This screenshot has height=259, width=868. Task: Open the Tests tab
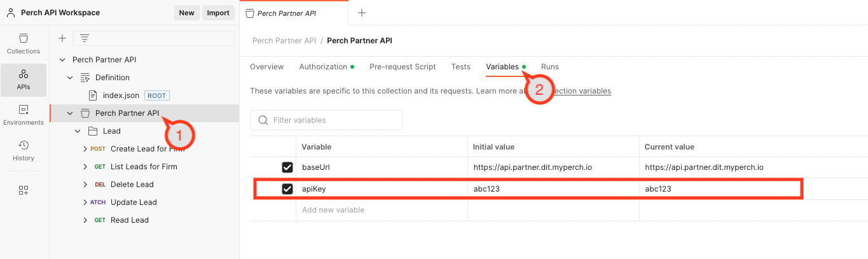click(461, 67)
